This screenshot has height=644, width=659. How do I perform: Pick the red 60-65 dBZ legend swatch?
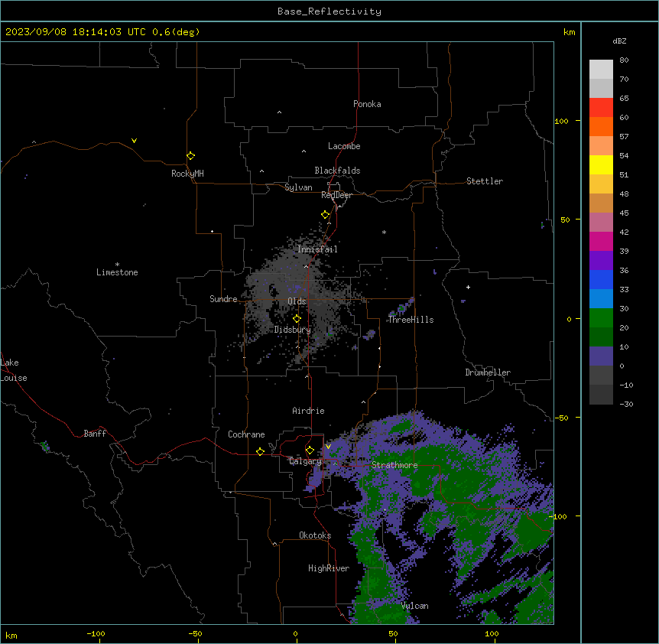[x=601, y=108]
